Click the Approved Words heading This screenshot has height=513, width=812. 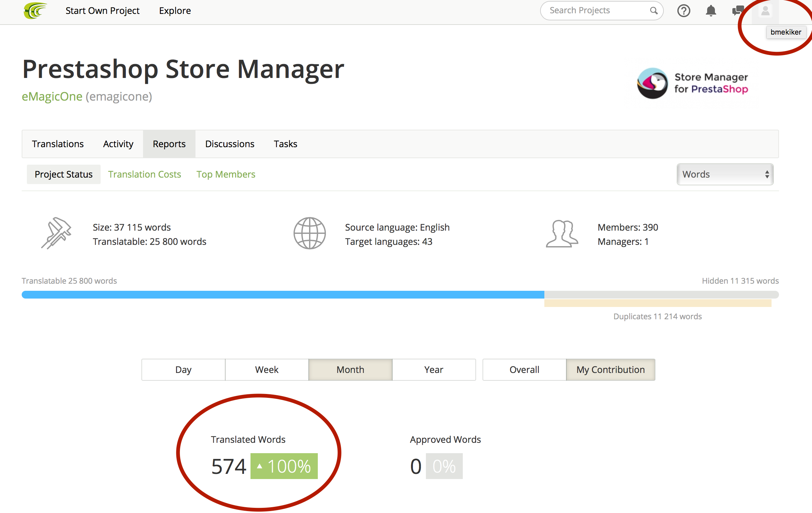point(445,440)
